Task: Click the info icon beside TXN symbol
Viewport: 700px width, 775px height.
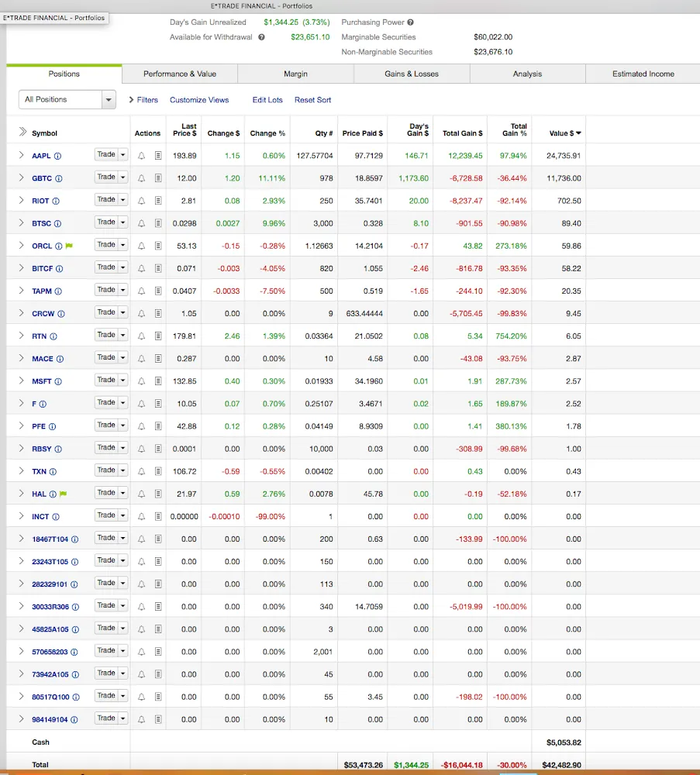Action: tap(53, 471)
